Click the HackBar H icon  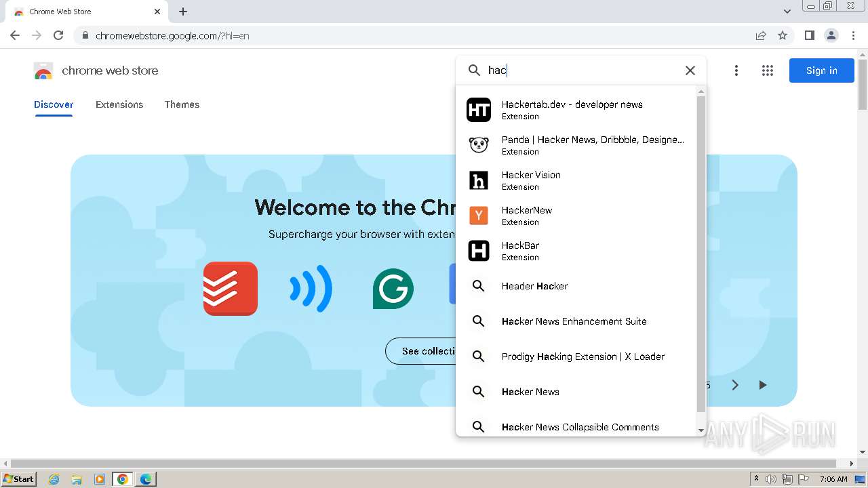479,251
